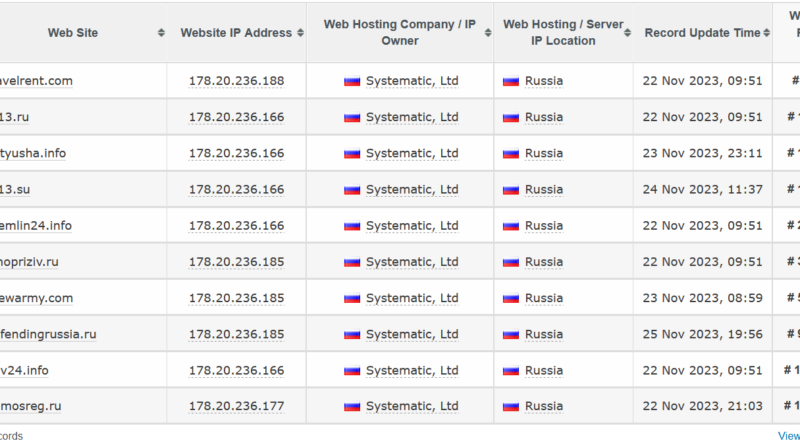This screenshot has height=445, width=800.
Task: Click IP 178.20.236.185 in ewarmy.com row
Action: (236, 298)
